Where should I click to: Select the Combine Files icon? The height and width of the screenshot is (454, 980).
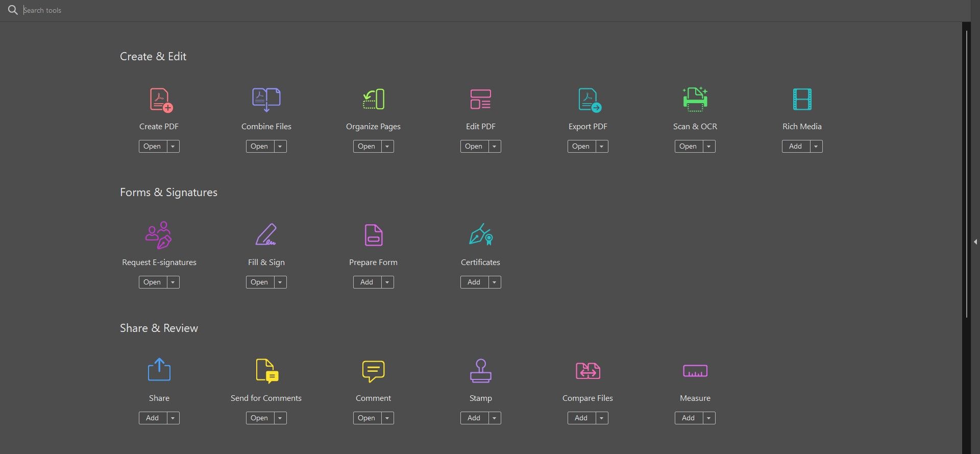266,100
